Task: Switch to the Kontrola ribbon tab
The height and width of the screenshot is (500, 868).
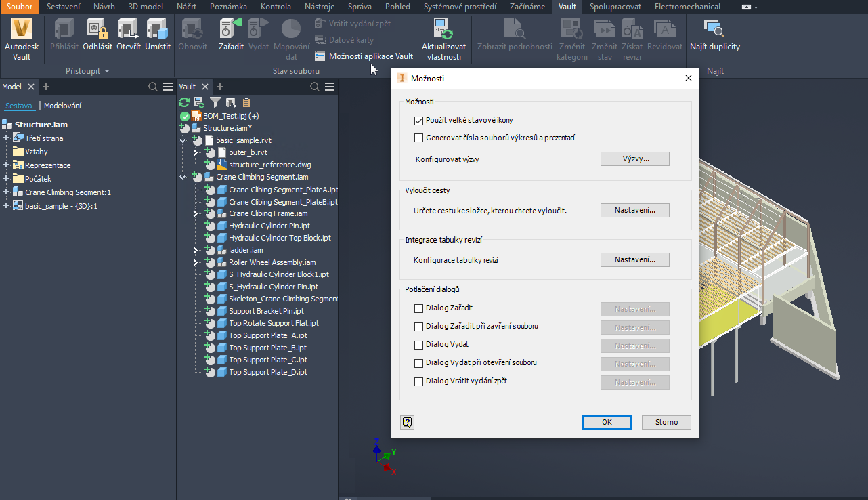Action: tap(275, 7)
